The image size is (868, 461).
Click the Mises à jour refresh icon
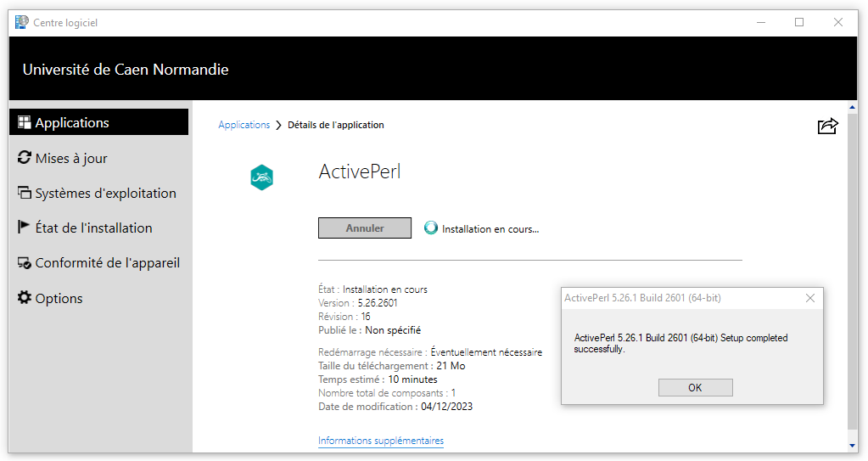point(25,158)
